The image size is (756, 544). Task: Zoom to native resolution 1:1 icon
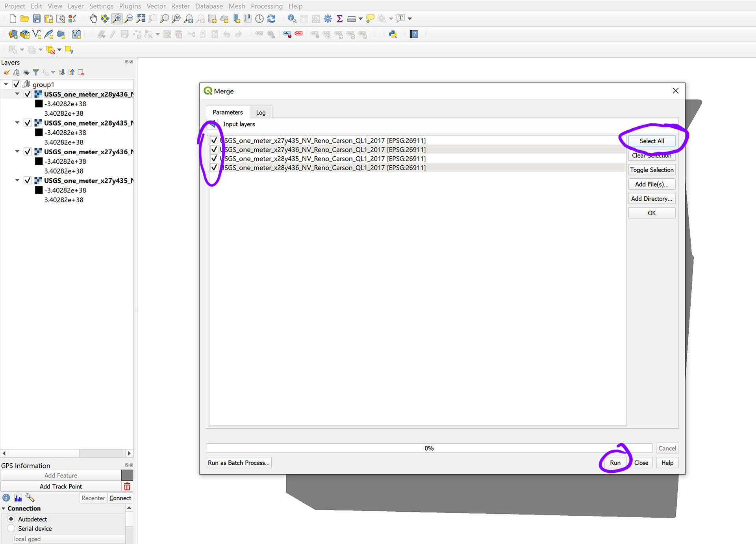click(176, 19)
